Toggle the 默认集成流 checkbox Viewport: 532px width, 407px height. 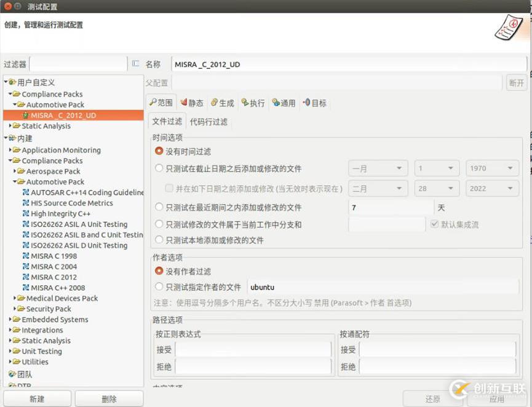(434, 224)
